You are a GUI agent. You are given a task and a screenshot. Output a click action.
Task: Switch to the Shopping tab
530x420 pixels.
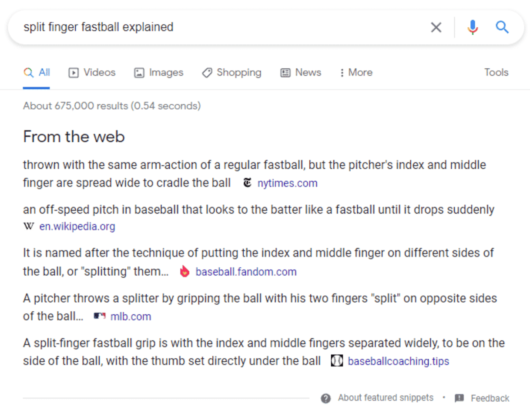coord(232,73)
